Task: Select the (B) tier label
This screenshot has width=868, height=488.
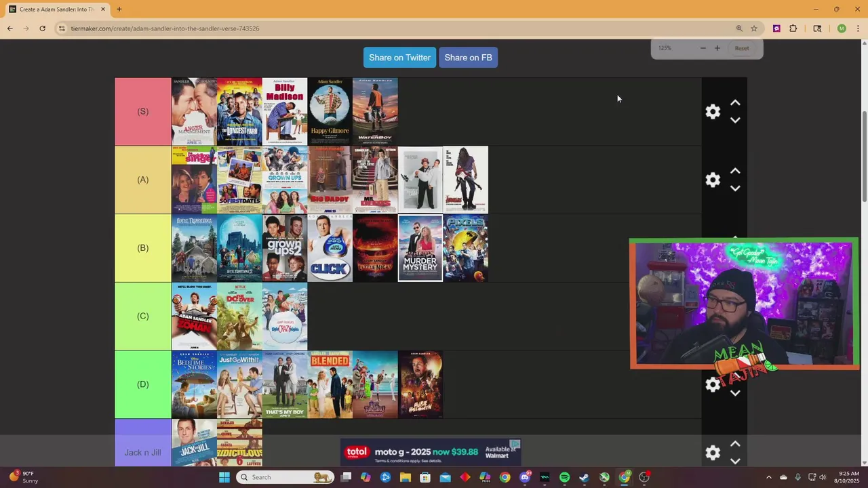Action: [142, 248]
